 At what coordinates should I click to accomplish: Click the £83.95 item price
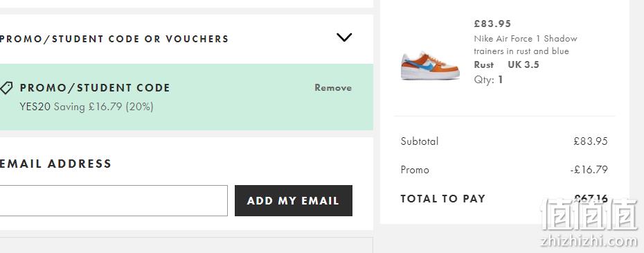click(x=492, y=24)
